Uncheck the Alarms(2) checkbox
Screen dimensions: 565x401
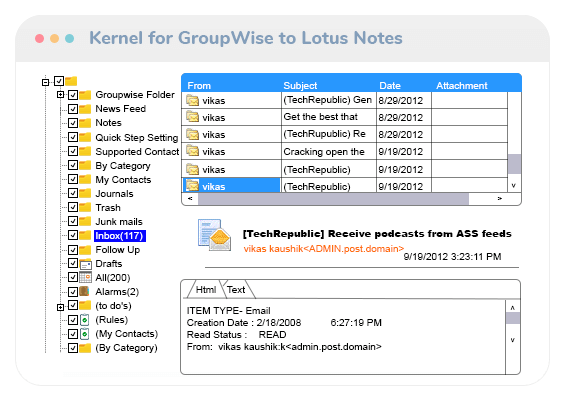[73, 291]
